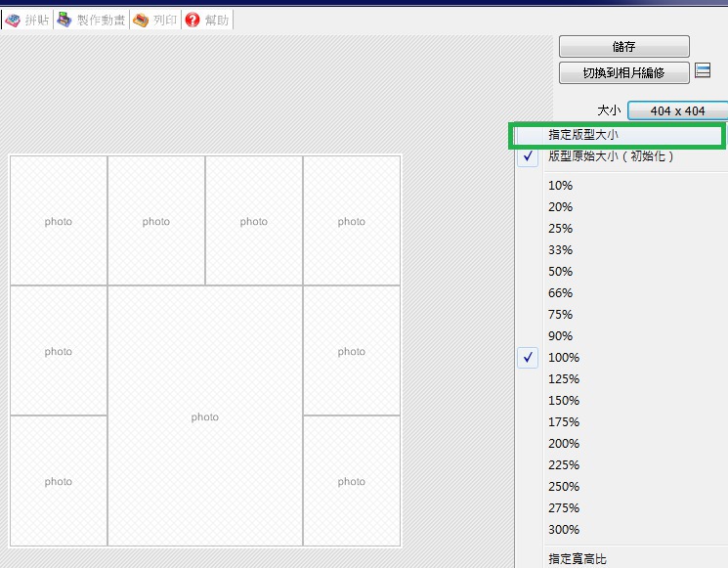
Task: Choose 275% from the size menu
Action: (622, 508)
